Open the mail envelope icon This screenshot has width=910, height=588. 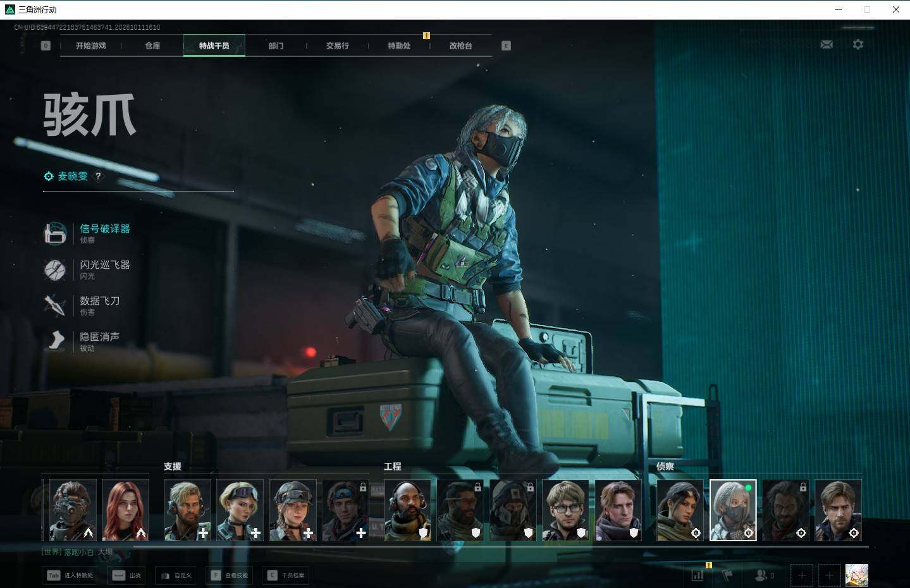click(827, 44)
